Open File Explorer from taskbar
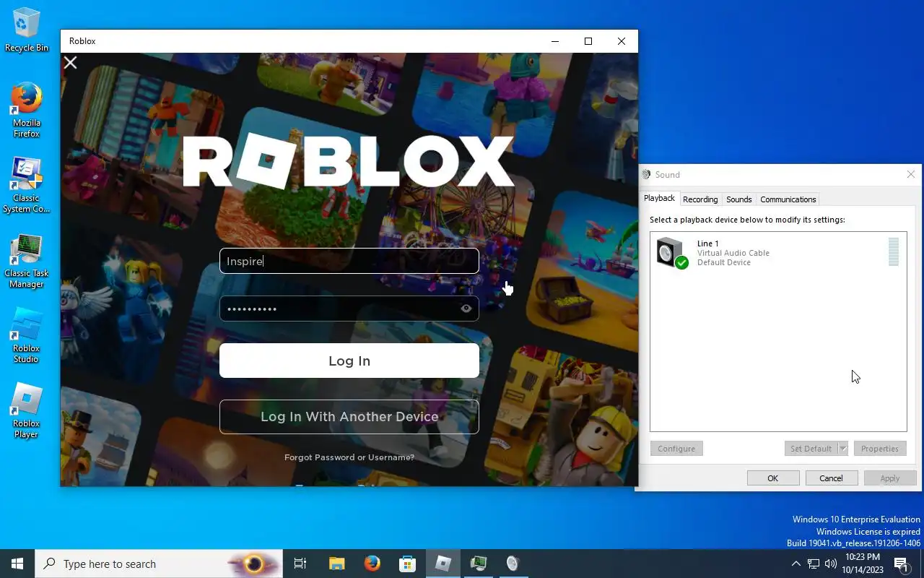This screenshot has width=924, height=578. point(337,564)
